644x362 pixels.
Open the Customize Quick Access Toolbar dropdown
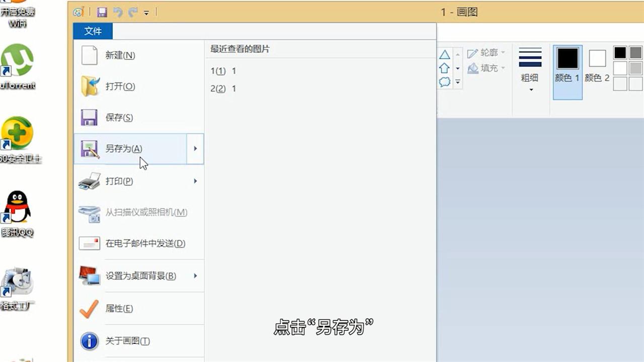pyautogui.click(x=146, y=13)
